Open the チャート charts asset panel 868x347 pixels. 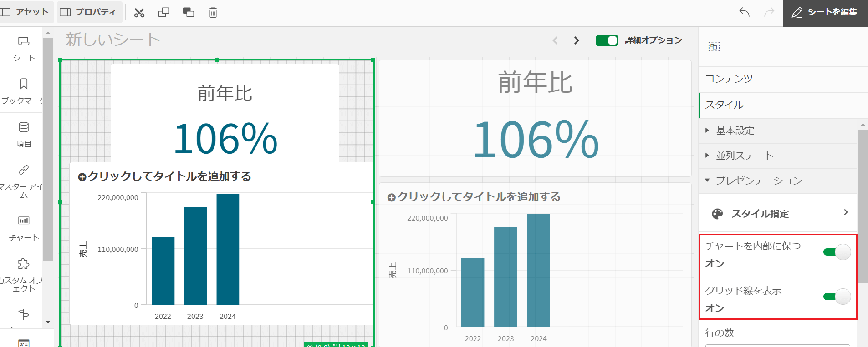click(x=24, y=228)
